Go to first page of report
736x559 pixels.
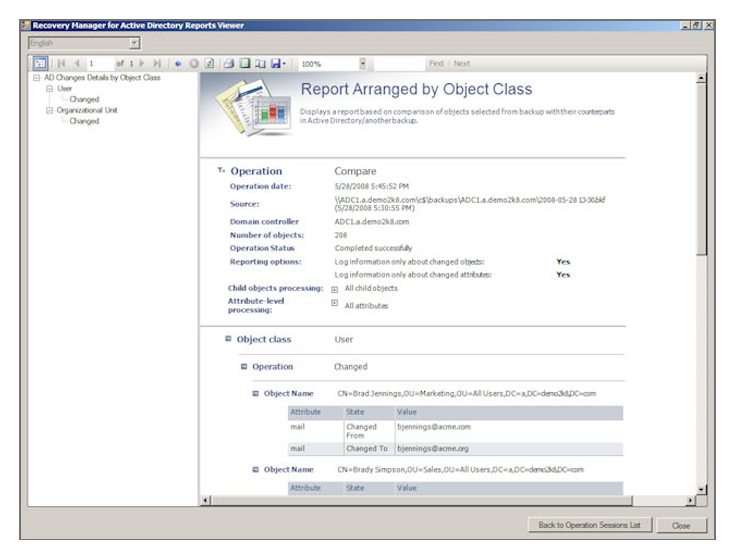(x=61, y=63)
